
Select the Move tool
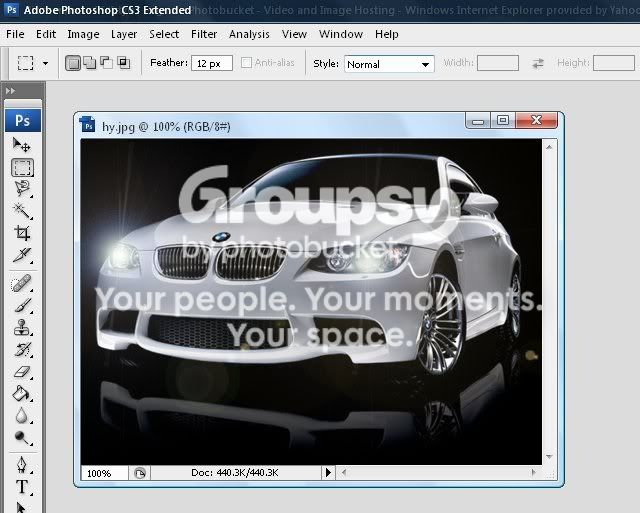pos(21,145)
